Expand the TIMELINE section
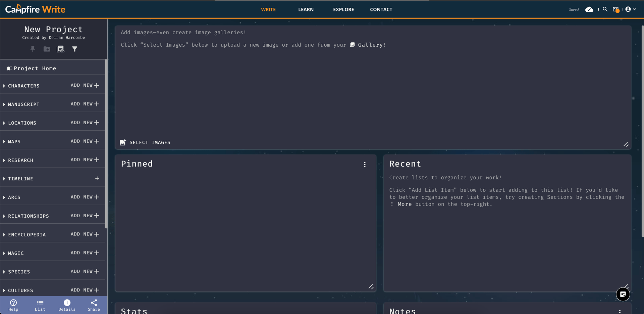This screenshot has width=644, height=314. click(x=4, y=178)
